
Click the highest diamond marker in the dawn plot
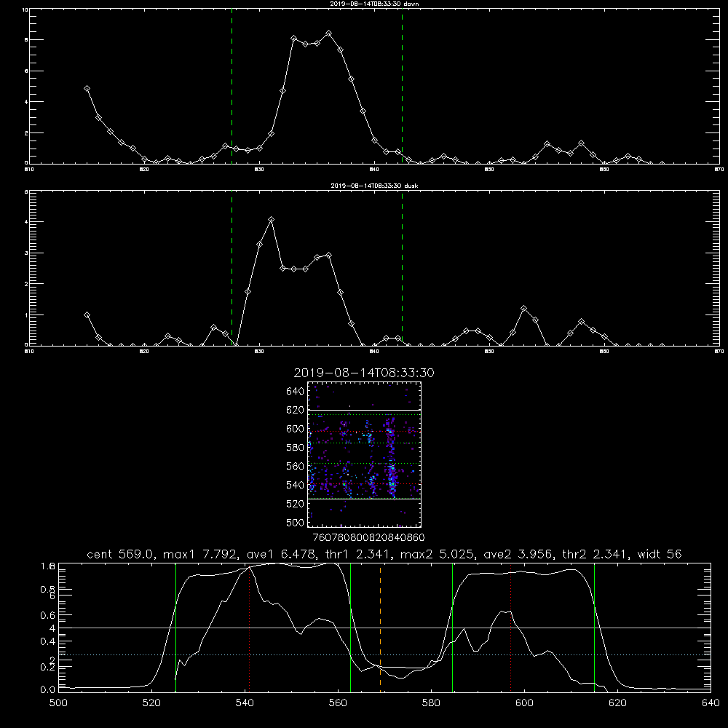coord(329,33)
